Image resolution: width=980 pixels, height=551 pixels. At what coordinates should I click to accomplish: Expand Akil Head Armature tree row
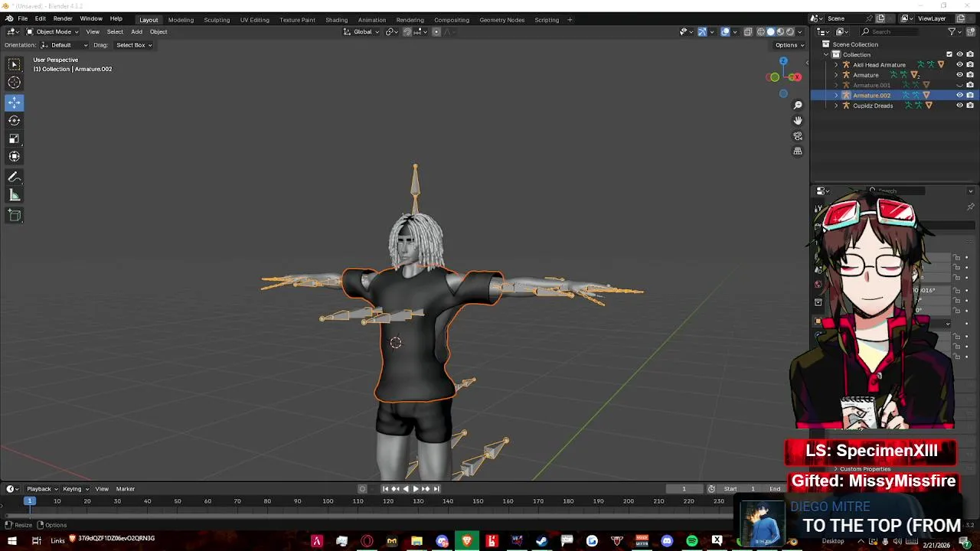click(836, 65)
